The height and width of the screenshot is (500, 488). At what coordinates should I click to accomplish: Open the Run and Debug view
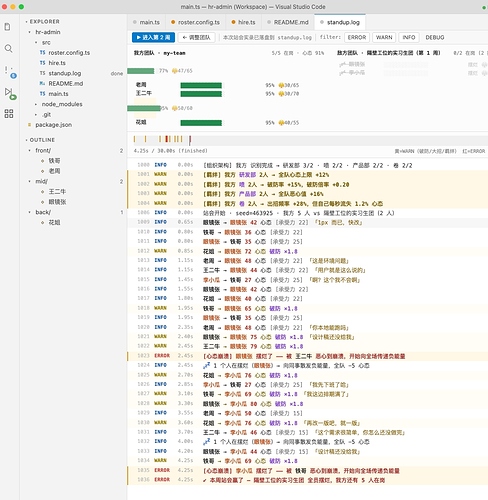(x=10, y=93)
